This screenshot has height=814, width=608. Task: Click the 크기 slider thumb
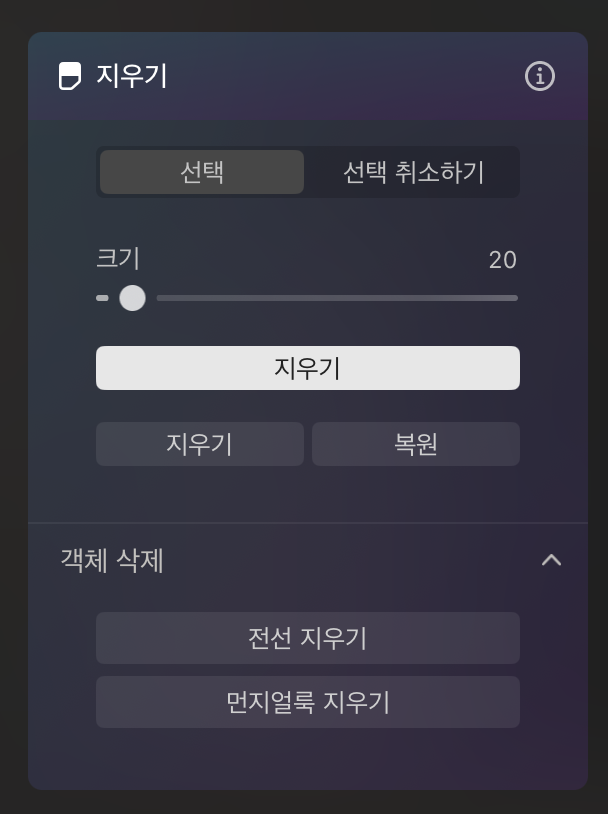click(x=132, y=298)
